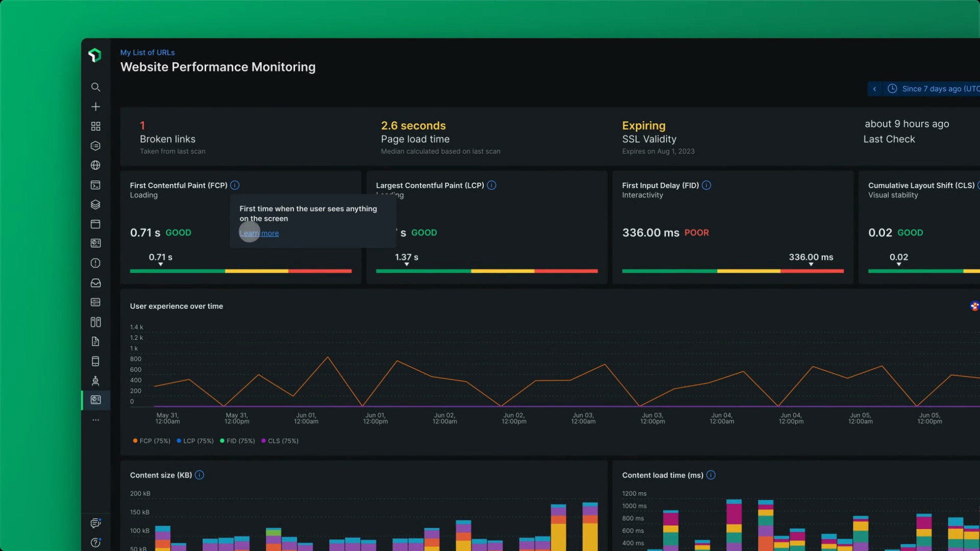Viewport: 980px width, 551px height.
Task: Open the search magnifier in the sidebar
Action: (95, 87)
